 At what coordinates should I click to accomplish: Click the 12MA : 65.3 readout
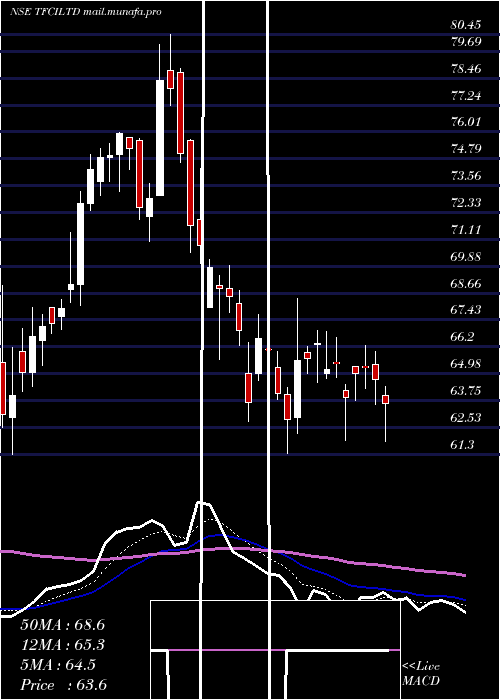pyautogui.click(x=62, y=645)
